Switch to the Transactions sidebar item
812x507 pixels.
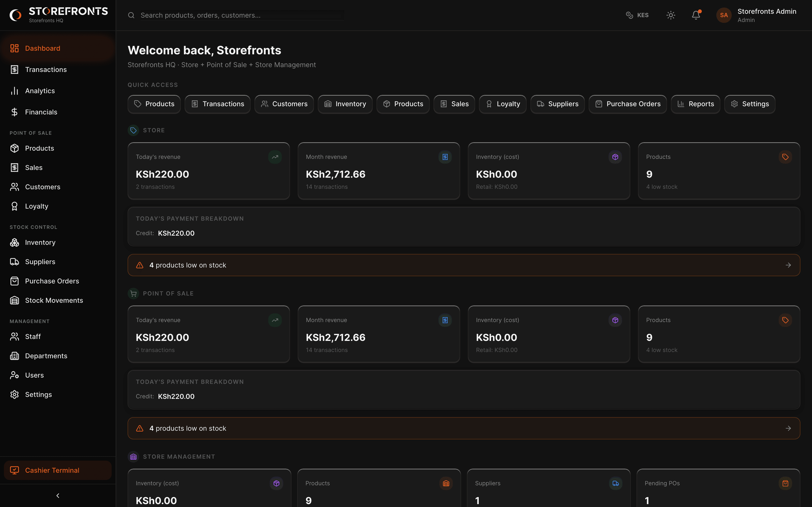point(46,70)
